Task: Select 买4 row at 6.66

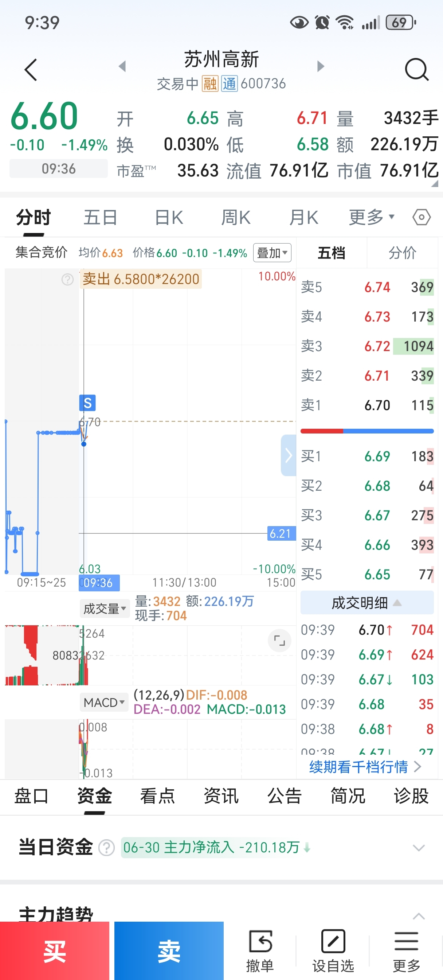Action: (367, 545)
